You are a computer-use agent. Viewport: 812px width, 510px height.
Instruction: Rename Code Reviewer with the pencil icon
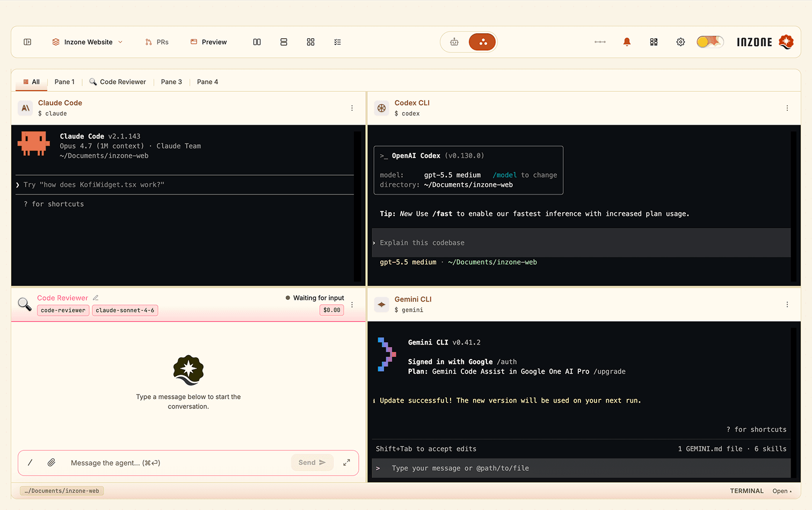[96, 298]
